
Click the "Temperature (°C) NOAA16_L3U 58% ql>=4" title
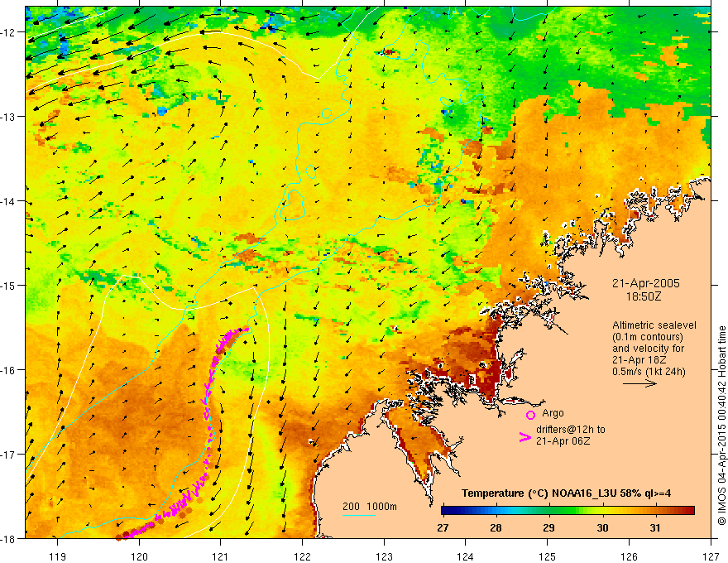pos(566,493)
